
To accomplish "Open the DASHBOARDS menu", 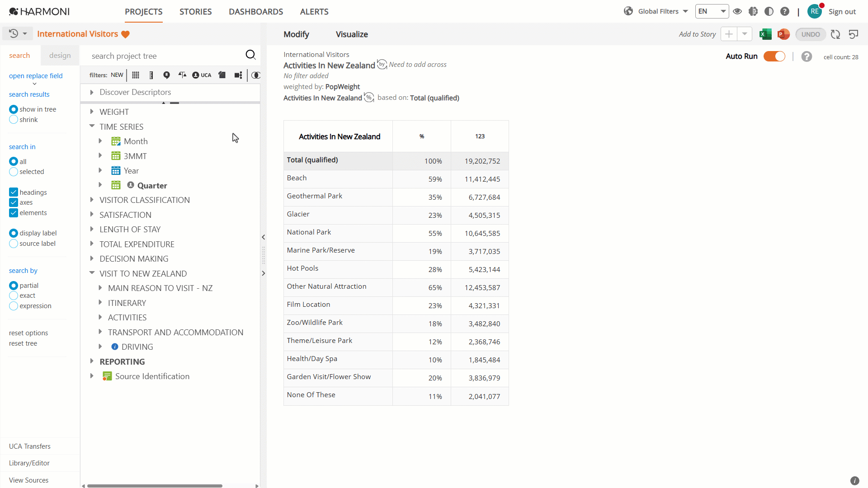I will 256,12.
